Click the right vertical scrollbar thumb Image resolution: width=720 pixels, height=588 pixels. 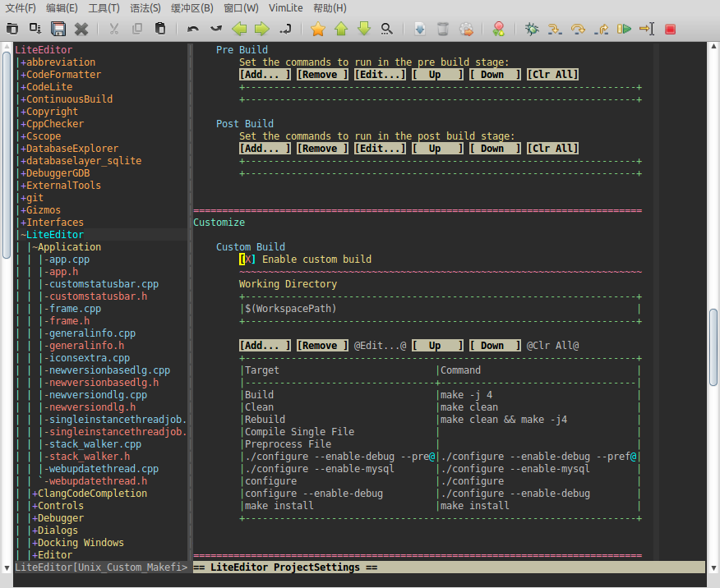pyautogui.click(x=713, y=347)
